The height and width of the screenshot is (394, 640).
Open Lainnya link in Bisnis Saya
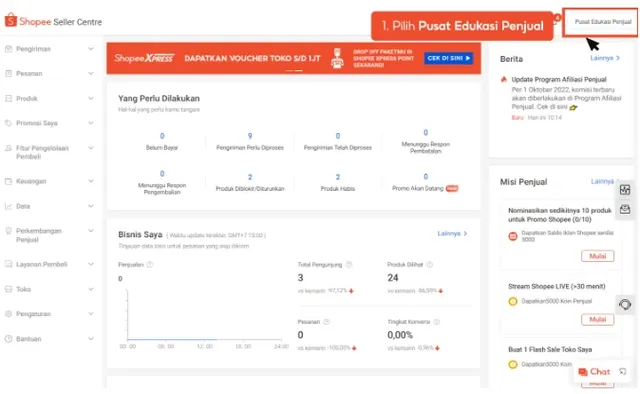452,234
